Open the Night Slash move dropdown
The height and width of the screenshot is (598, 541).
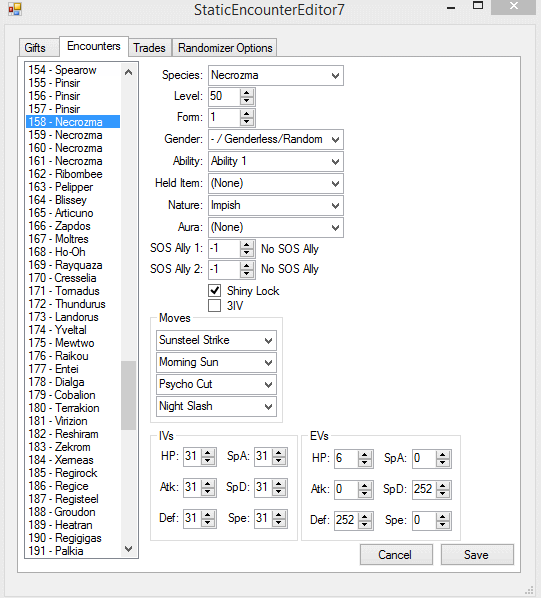pyautogui.click(x=216, y=407)
